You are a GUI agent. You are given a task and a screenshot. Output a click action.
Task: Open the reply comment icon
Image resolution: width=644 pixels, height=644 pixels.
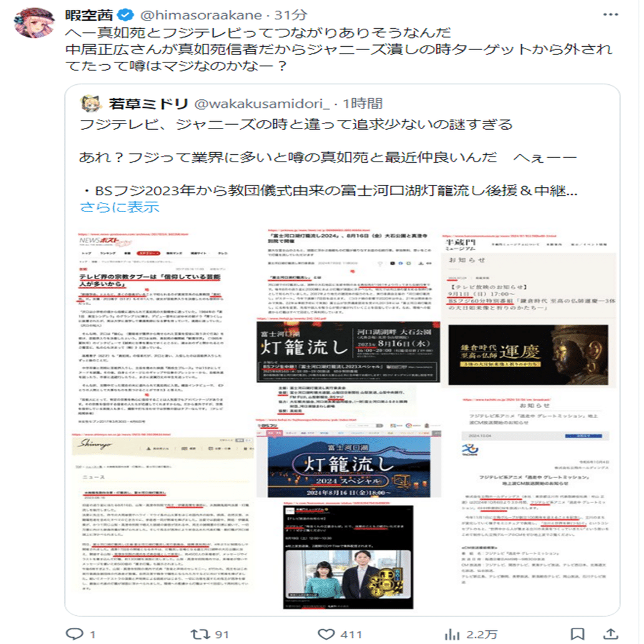74,634
